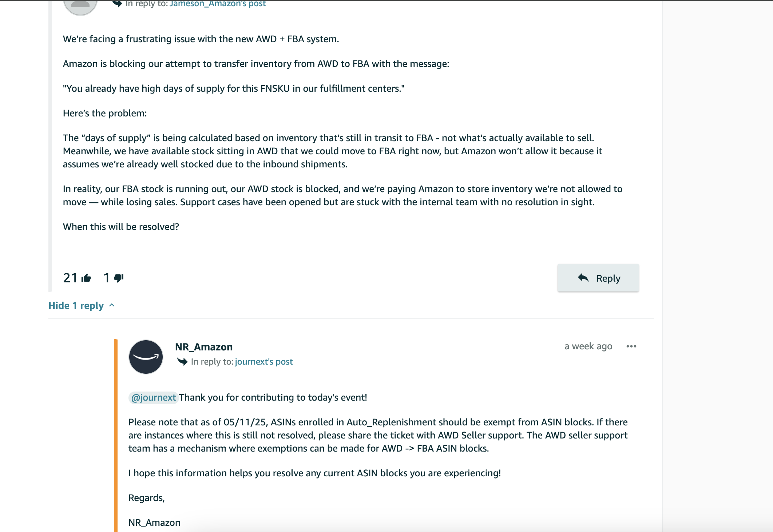Click the arrow icon inside the Reply button
The height and width of the screenshot is (532, 773).
tap(583, 278)
